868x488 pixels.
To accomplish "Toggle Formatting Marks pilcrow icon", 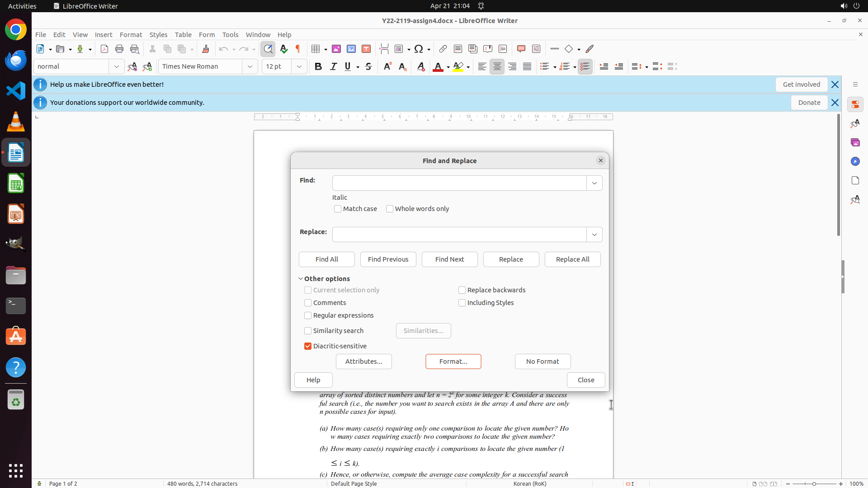I will click(298, 49).
